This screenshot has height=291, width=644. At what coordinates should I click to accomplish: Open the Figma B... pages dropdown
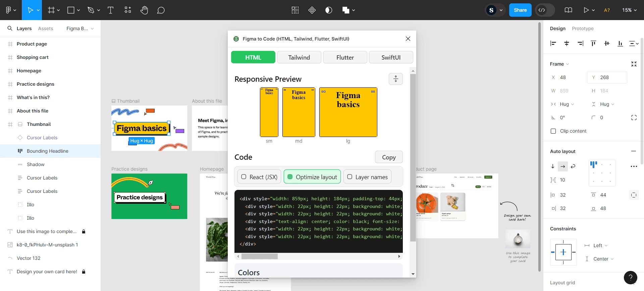[x=80, y=28]
